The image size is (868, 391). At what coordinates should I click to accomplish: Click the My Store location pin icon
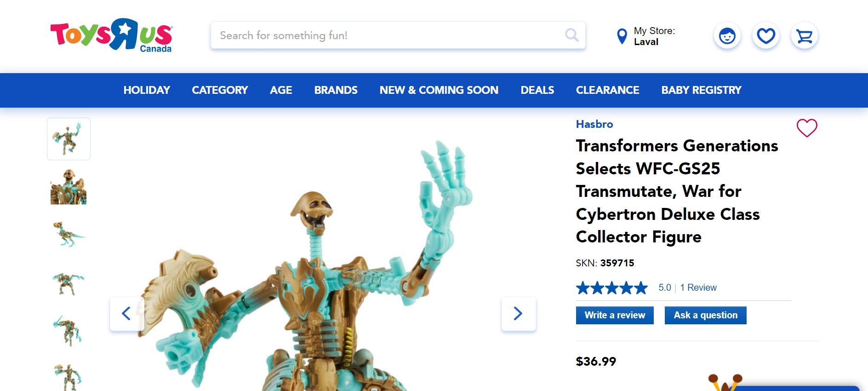[622, 36]
